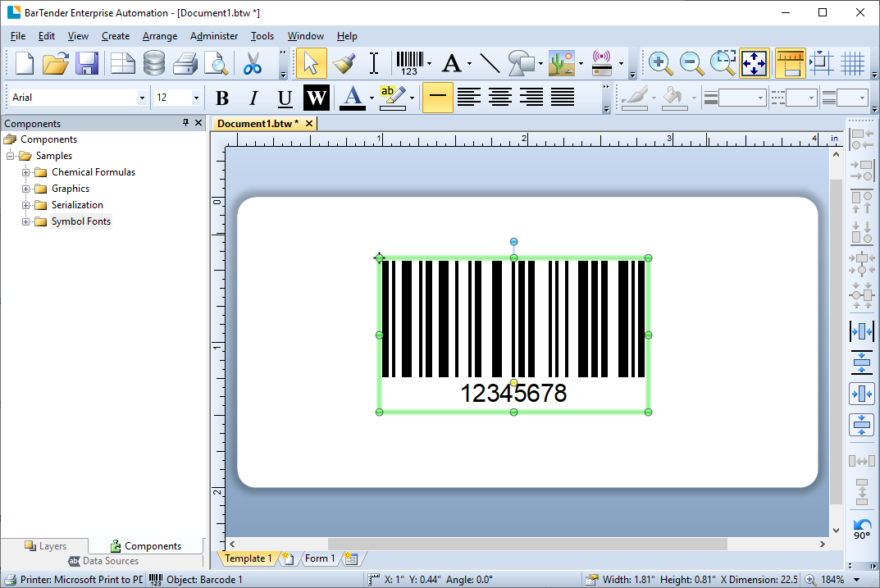Open the Create menu
The width and height of the screenshot is (880, 588).
(x=115, y=36)
